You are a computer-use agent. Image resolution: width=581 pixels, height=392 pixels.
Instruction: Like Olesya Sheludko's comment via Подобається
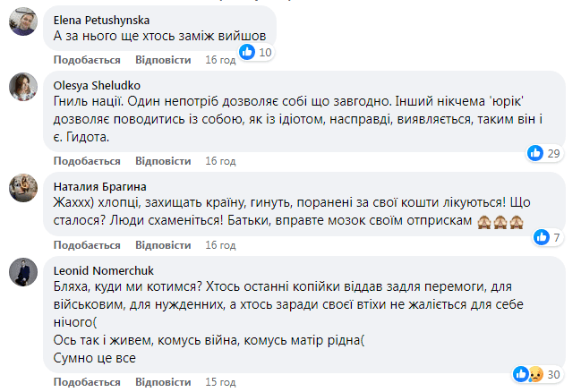[x=87, y=161]
